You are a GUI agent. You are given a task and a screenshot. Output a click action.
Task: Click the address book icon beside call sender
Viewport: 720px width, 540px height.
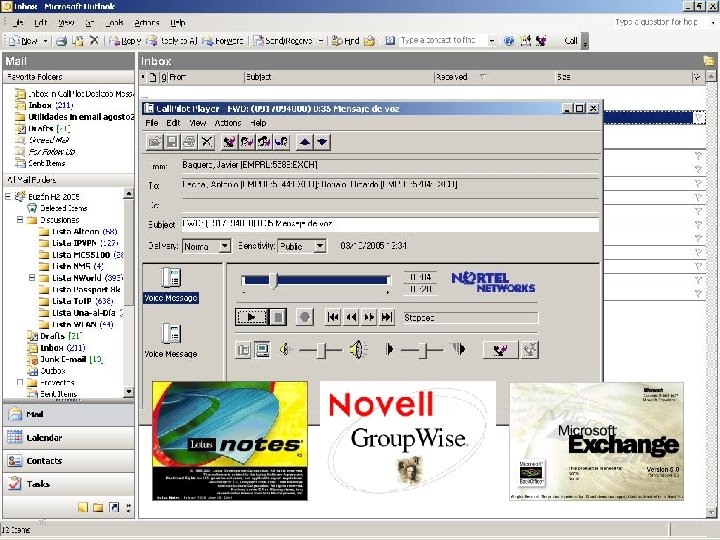pos(529,350)
